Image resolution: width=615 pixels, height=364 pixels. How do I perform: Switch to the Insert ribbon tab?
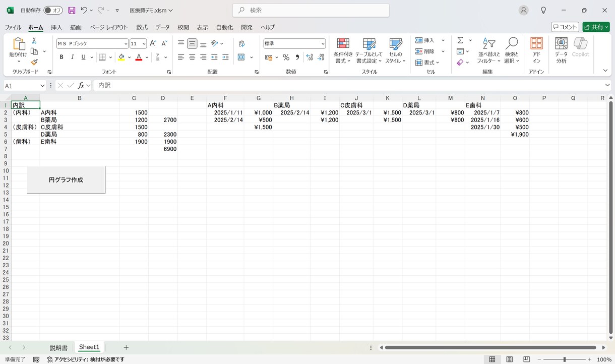coord(56,27)
